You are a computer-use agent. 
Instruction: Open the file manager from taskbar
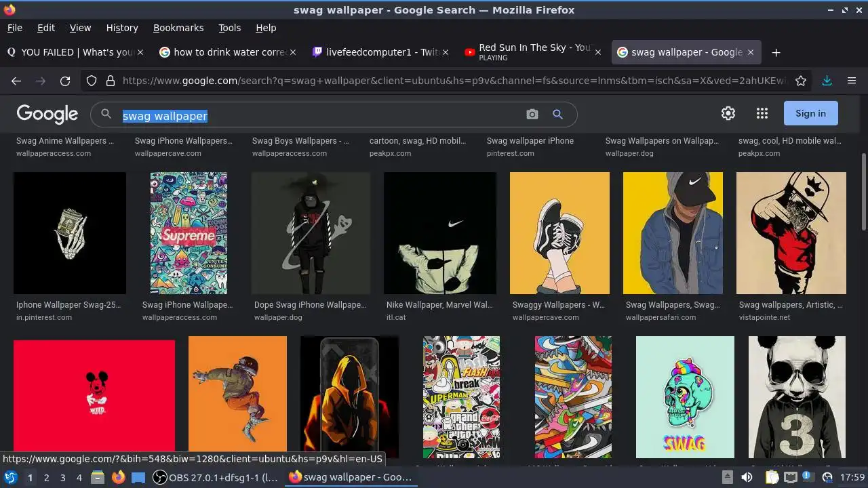tap(98, 477)
